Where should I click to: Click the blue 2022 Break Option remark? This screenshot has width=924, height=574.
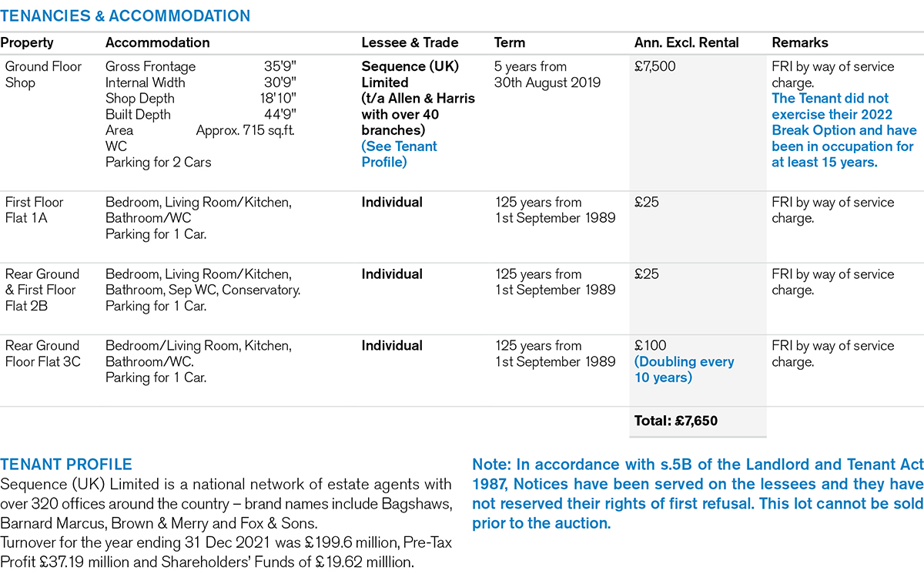click(x=844, y=130)
